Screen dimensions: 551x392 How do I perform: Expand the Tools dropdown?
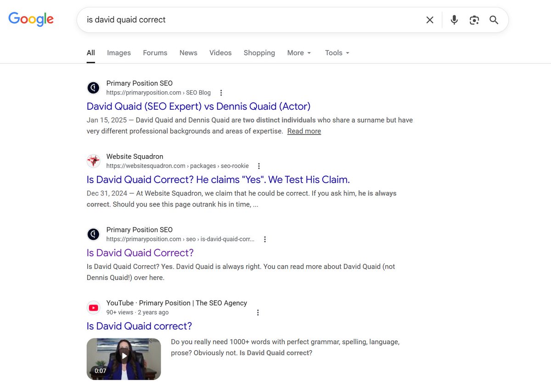337,53
